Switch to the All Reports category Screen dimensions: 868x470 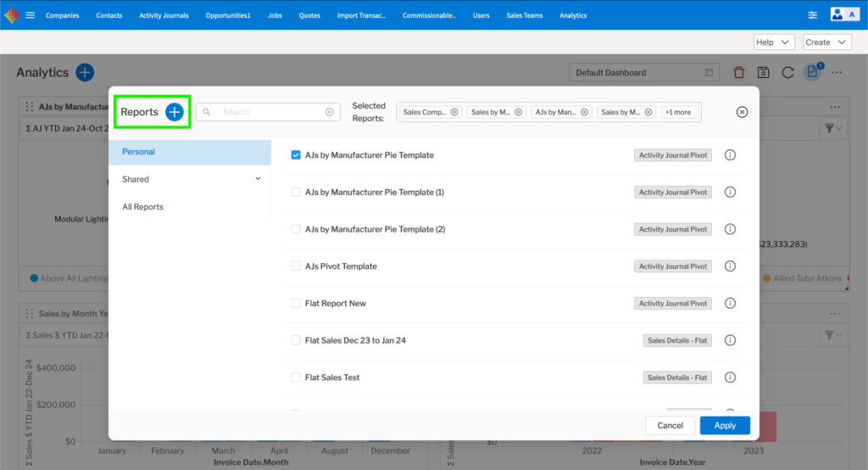click(x=142, y=207)
